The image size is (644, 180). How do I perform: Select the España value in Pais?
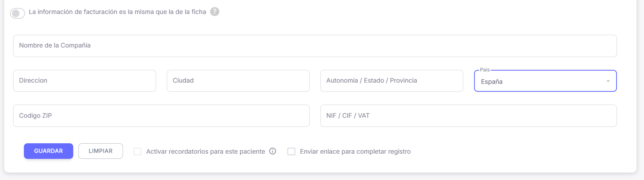coord(492,82)
